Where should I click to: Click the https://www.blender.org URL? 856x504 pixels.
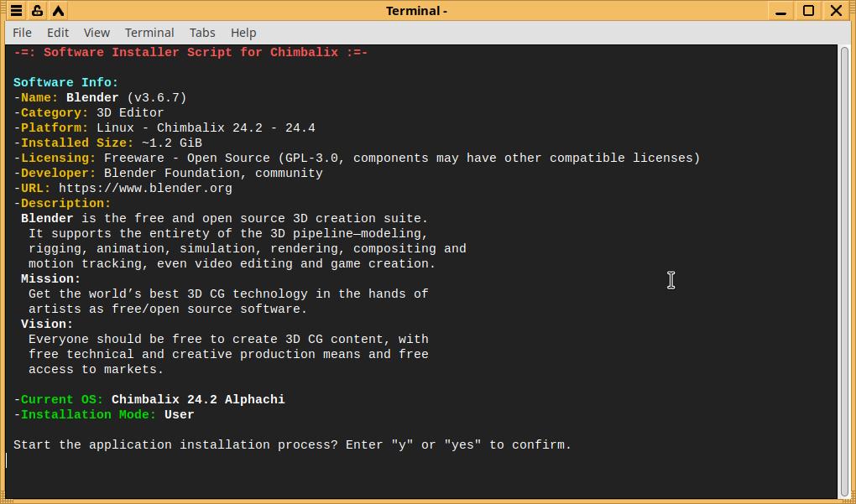coord(145,189)
